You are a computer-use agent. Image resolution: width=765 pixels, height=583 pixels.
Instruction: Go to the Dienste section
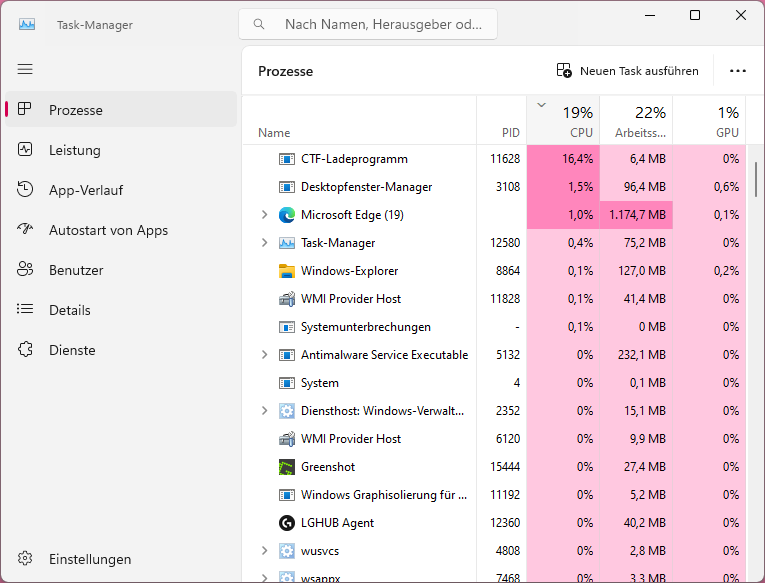coord(72,350)
